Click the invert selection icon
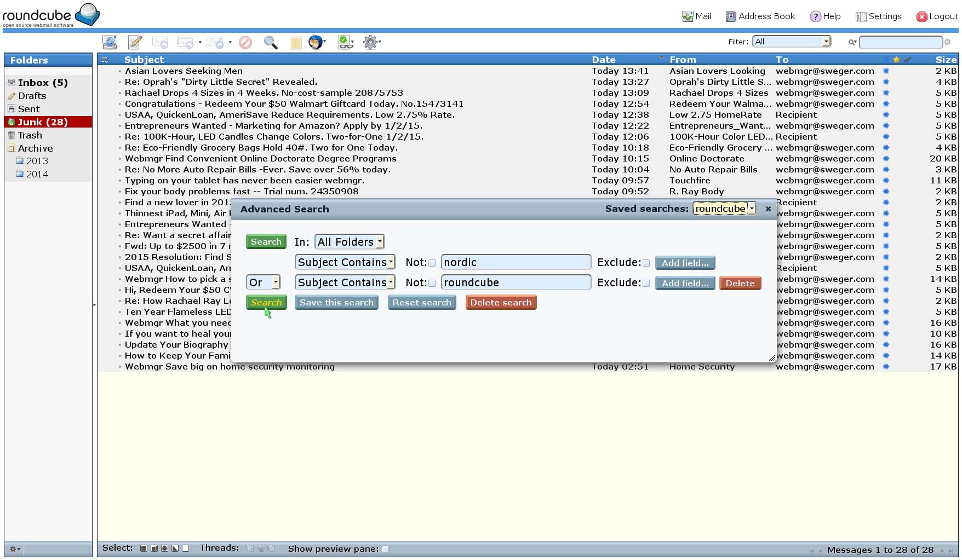Viewport: 962px width, 560px height. pyautogui.click(x=175, y=548)
